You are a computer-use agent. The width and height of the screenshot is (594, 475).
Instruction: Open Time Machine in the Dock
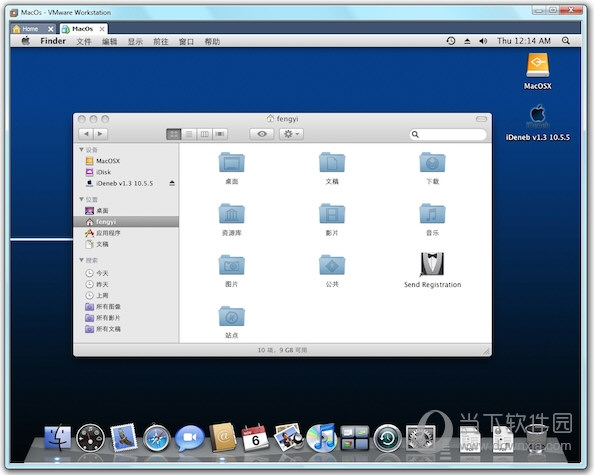click(x=387, y=438)
